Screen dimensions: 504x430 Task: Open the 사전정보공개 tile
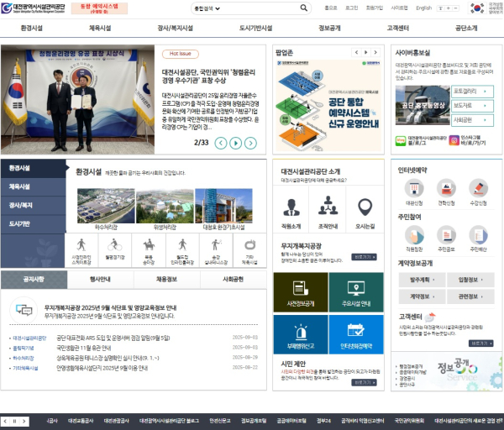pos(301,292)
